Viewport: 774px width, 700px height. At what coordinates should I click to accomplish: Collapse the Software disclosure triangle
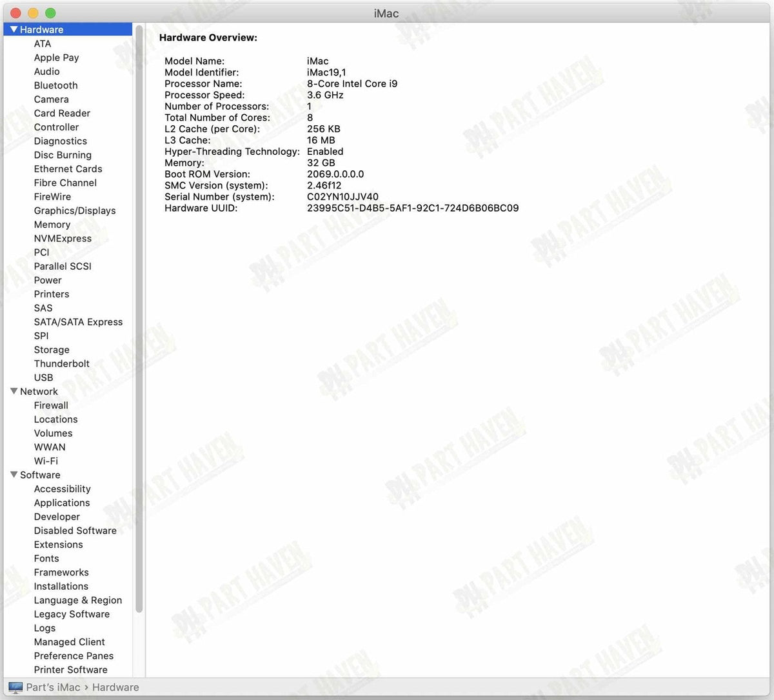tap(14, 475)
